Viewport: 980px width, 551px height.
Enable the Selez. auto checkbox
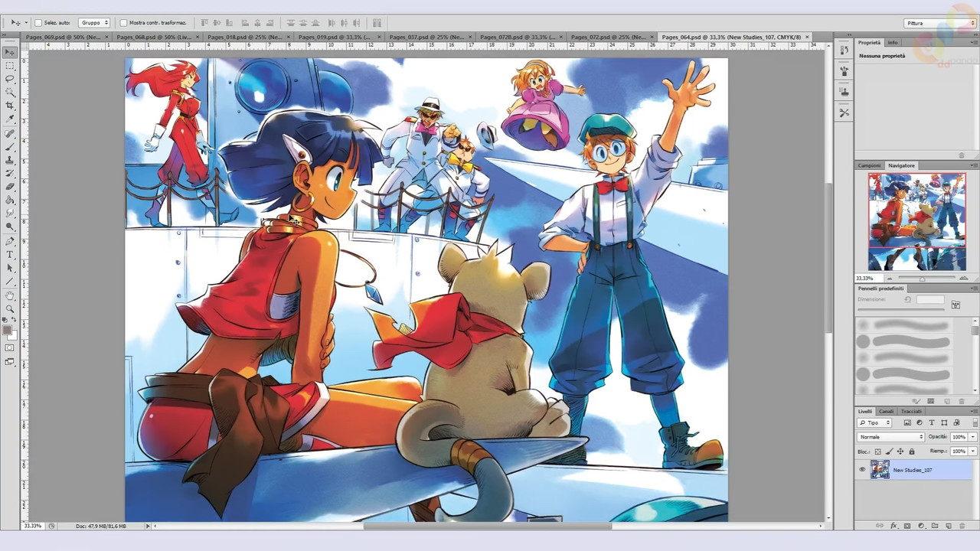pyautogui.click(x=39, y=23)
